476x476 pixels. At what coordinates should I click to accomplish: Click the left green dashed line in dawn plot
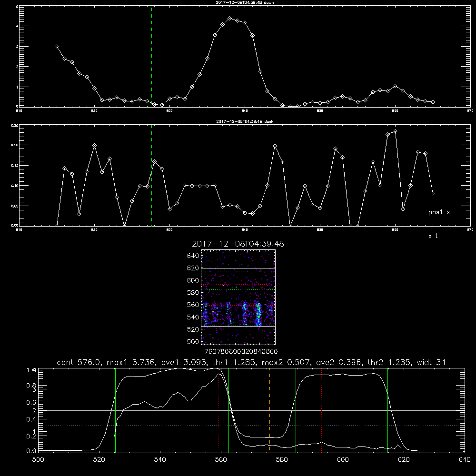[151, 56]
